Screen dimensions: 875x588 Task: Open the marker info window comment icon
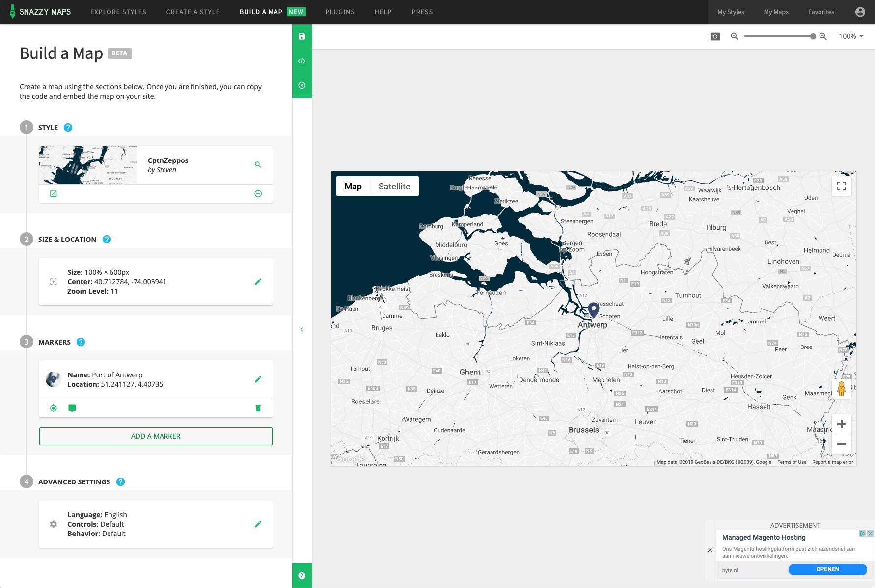pyautogui.click(x=72, y=408)
